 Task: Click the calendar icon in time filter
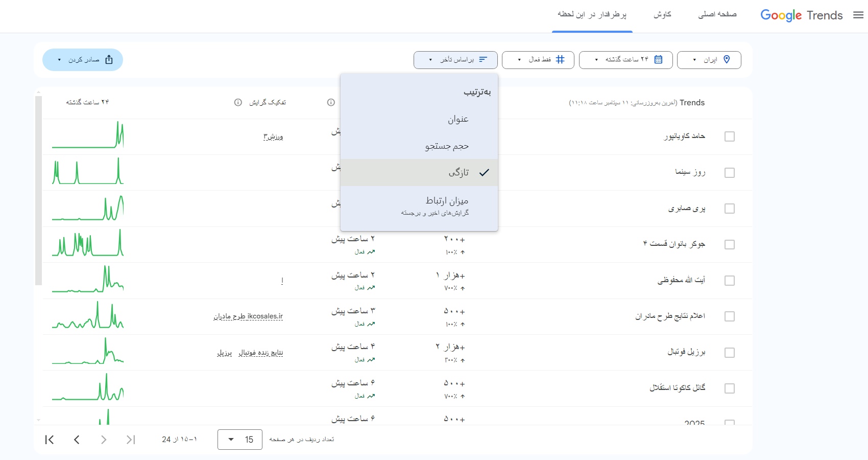[x=658, y=60]
